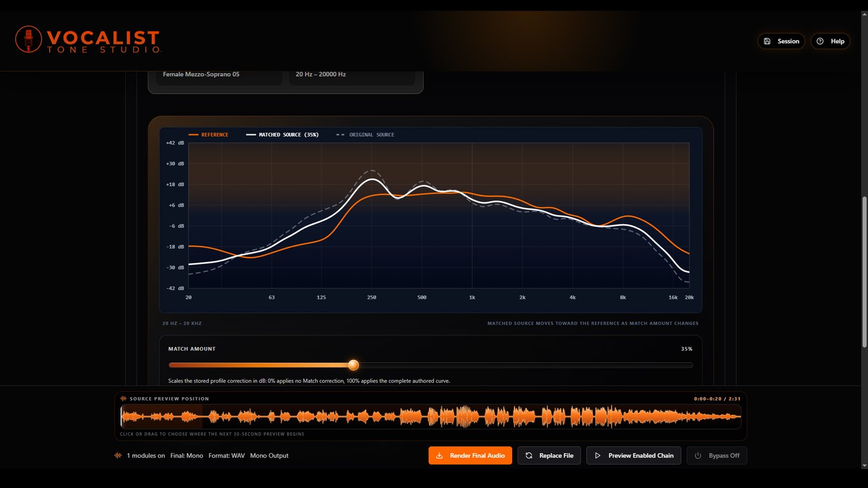The height and width of the screenshot is (488, 868).
Task: Click the save icon in Session button
Action: coord(767,41)
